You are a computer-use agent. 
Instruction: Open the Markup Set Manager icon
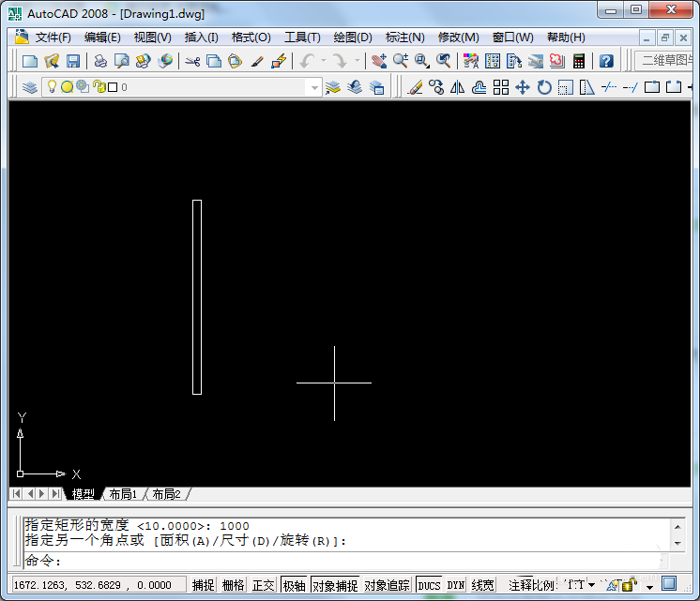(x=556, y=61)
